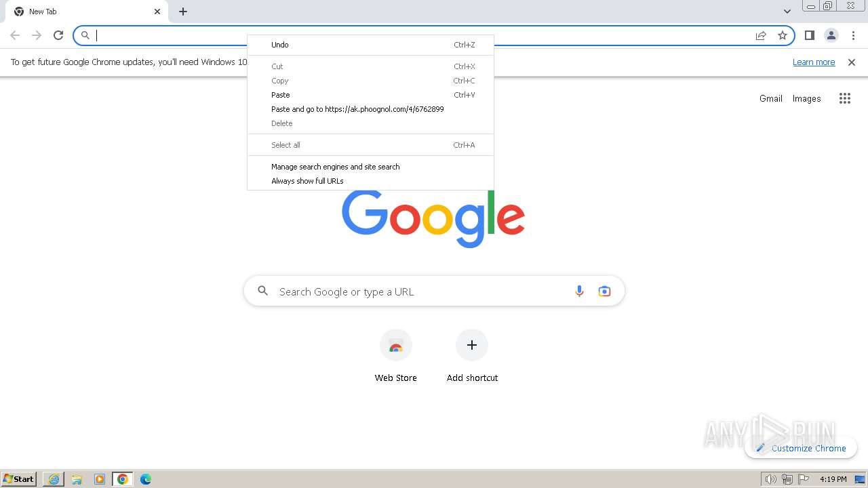Bookmark this tab with star icon
Image resolution: width=868 pixels, height=488 pixels.
783,35
